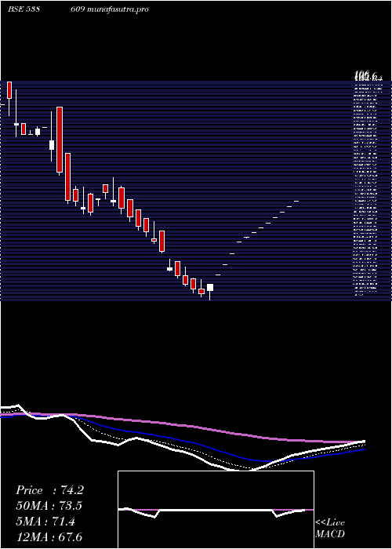Click the "BSE 538" label at top
The width and height of the screenshot is (392, 549).
[x=24, y=9]
